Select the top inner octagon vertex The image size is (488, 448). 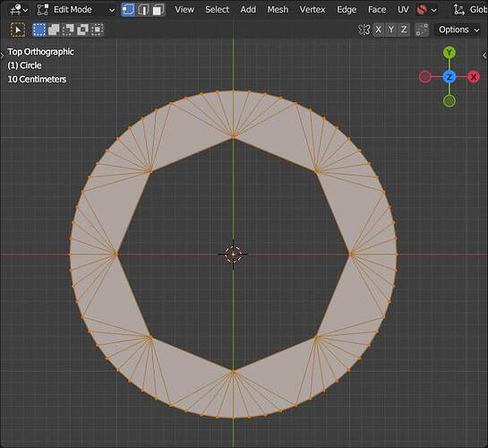pos(234,136)
